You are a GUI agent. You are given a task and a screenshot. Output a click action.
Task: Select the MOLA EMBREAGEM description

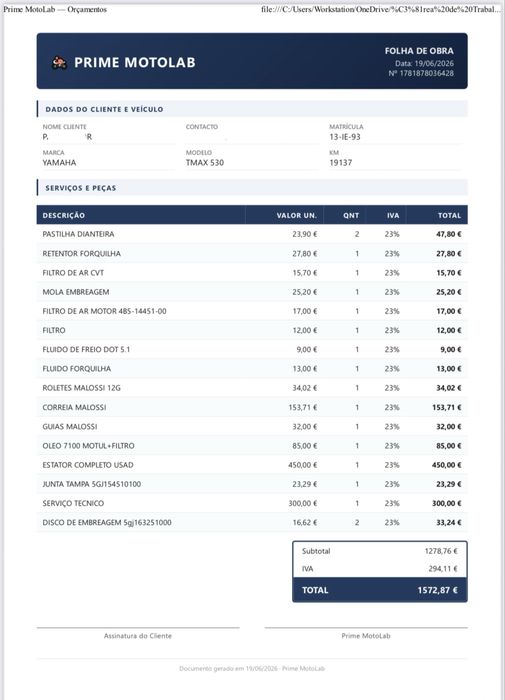click(x=75, y=292)
